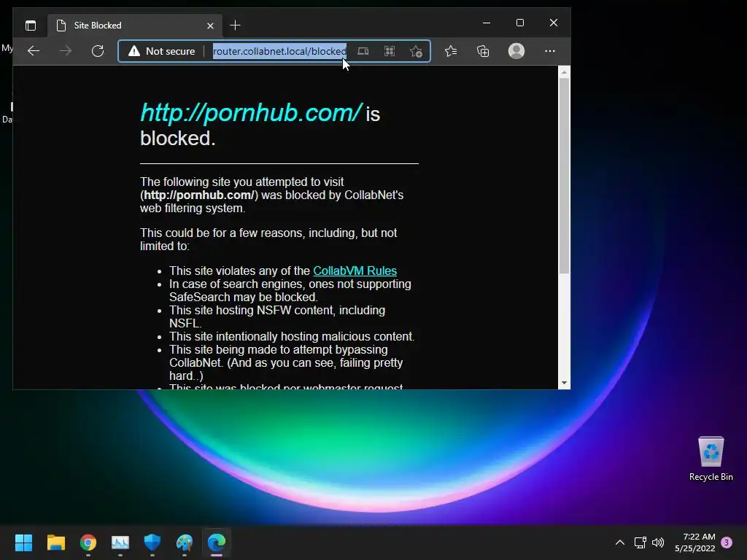Maximize the Edge window
Viewport: 747px width, 560px height.
pyautogui.click(x=520, y=23)
